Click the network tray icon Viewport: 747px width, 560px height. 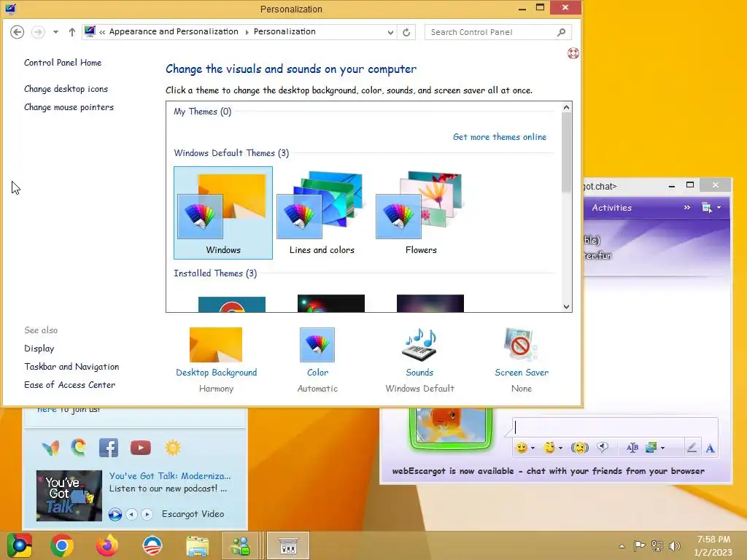pos(657,546)
